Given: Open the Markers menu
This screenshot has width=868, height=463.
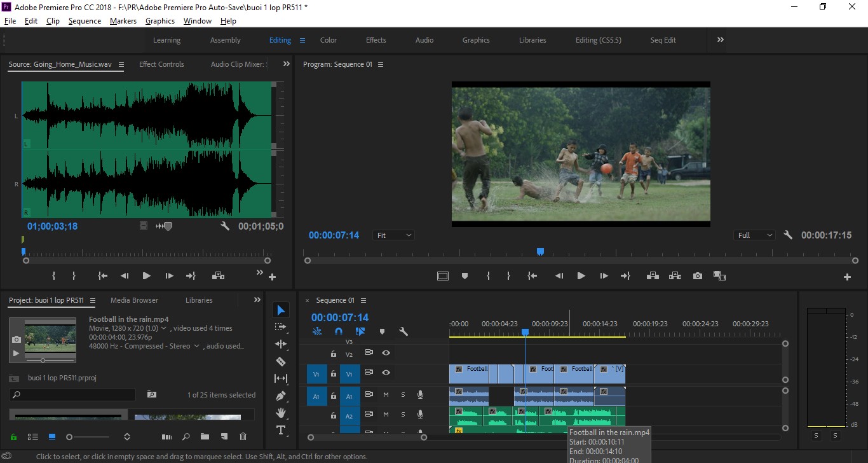Looking at the screenshot, I should click(x=123, y=21).
